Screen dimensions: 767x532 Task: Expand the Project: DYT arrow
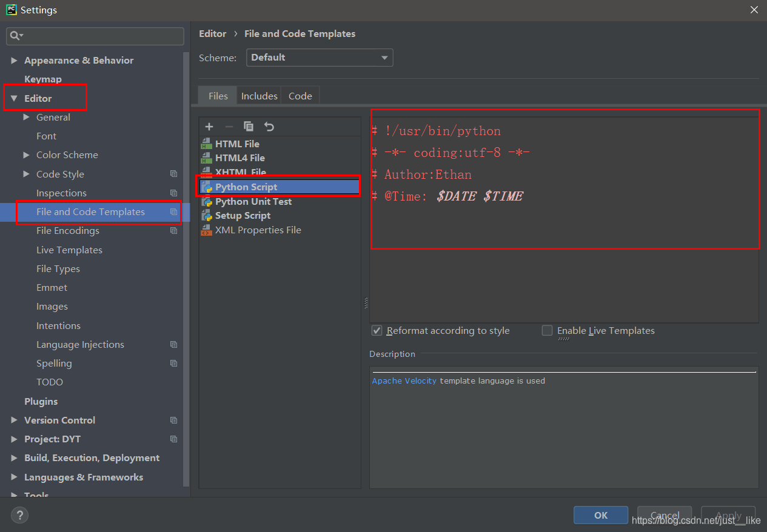point(14,439)
